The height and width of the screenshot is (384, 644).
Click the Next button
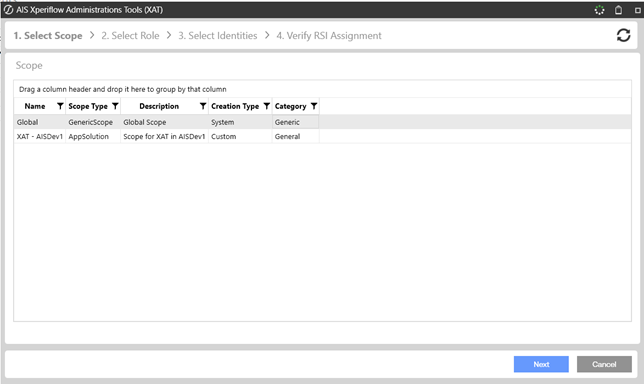(541, 364)
